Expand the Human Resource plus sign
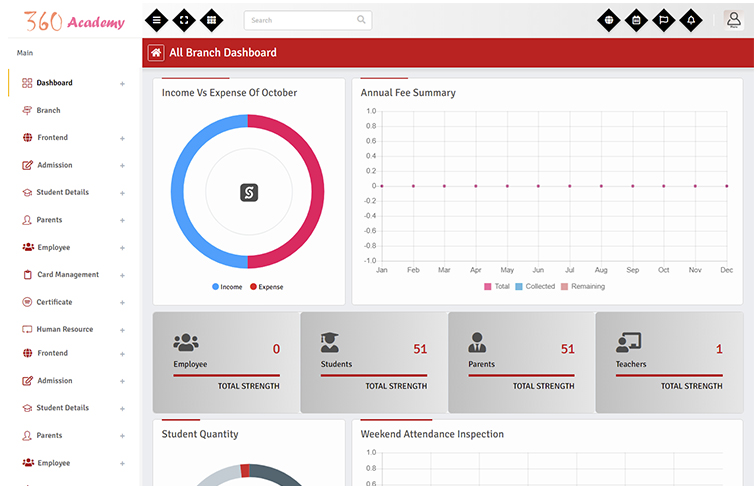 pos(122,330)
